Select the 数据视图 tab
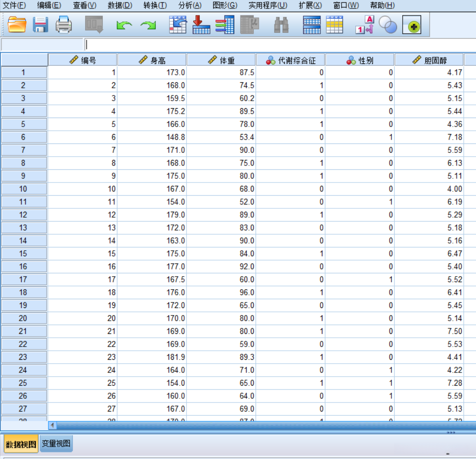The height and width of the screenshot is (459, 476). 21,444
